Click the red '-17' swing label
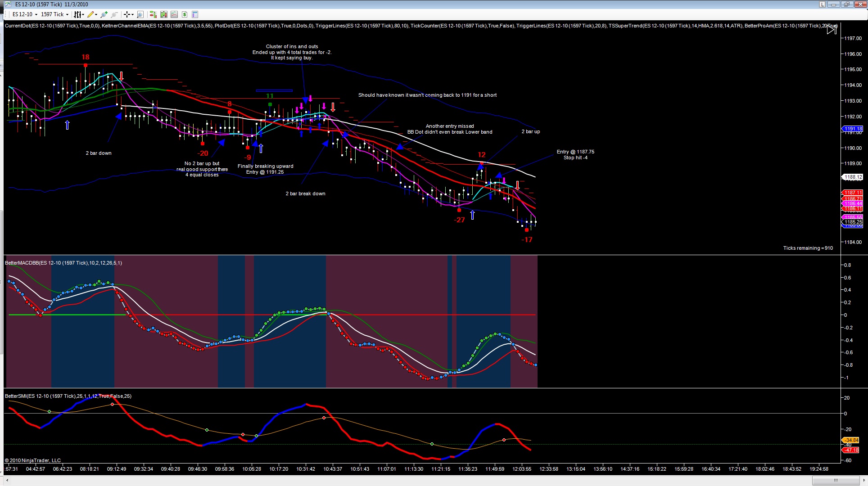Image resolution: width=868 pixels, height=486 pixels. click(x=527, y=240)
